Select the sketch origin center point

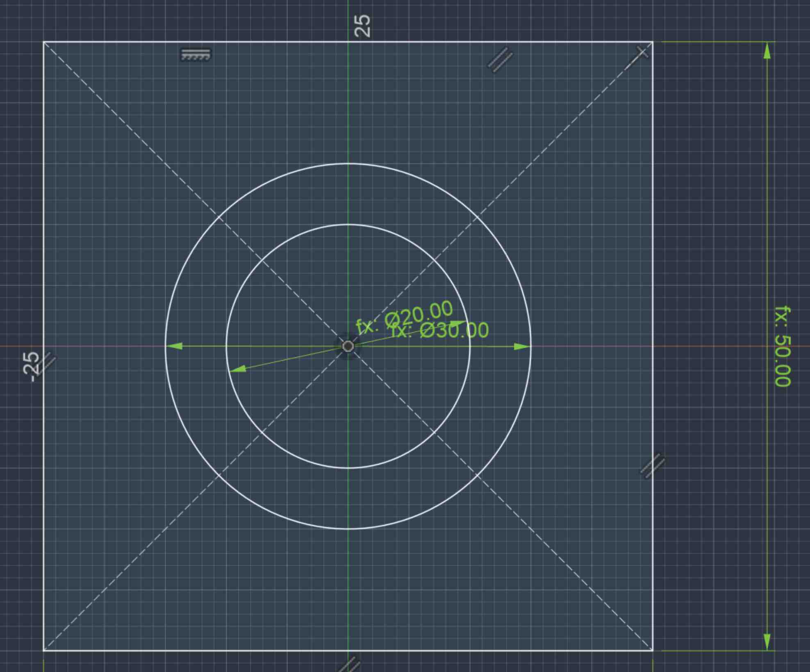348,346
